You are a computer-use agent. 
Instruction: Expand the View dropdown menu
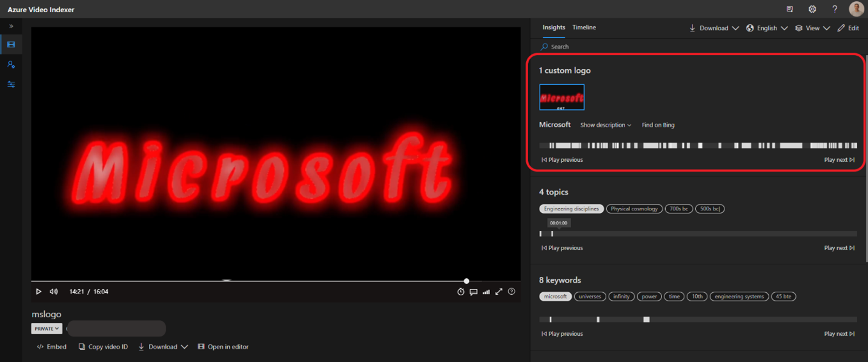[813, 28]
